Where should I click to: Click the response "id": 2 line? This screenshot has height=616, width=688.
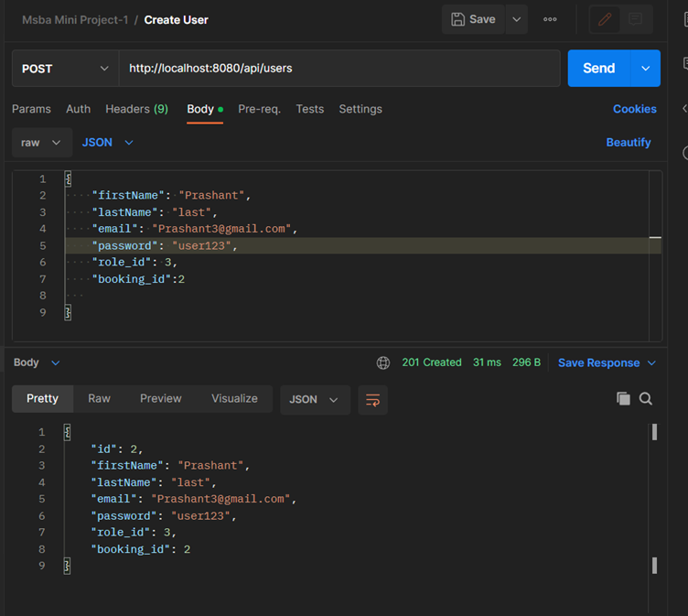click(116, 449)
